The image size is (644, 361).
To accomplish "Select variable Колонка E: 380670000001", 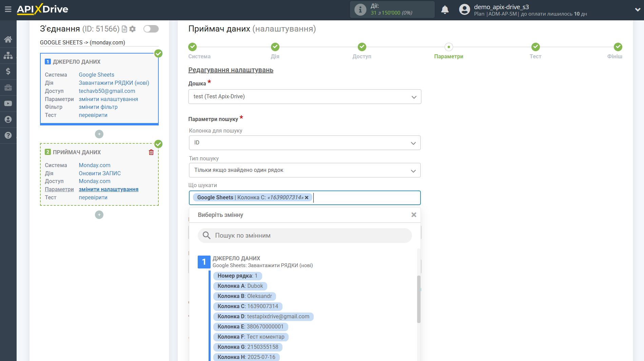I will tap(250, 327).
